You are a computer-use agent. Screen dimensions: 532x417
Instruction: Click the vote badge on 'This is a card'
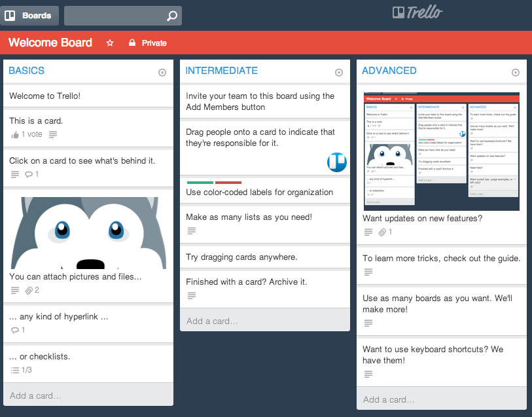26,134
